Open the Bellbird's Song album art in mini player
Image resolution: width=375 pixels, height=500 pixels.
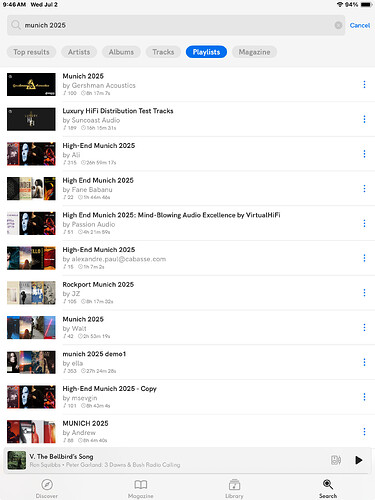(x=17, y=460)
